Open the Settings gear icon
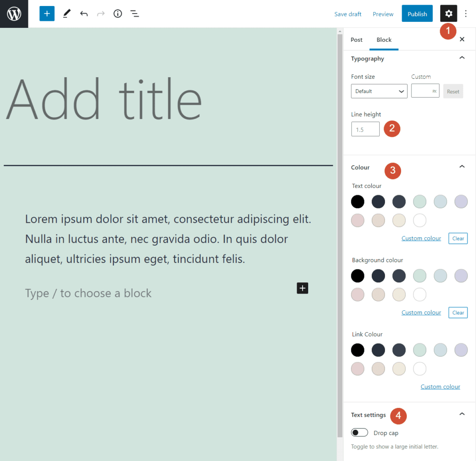Screen dimensions: 476x461 click(448, 13)
